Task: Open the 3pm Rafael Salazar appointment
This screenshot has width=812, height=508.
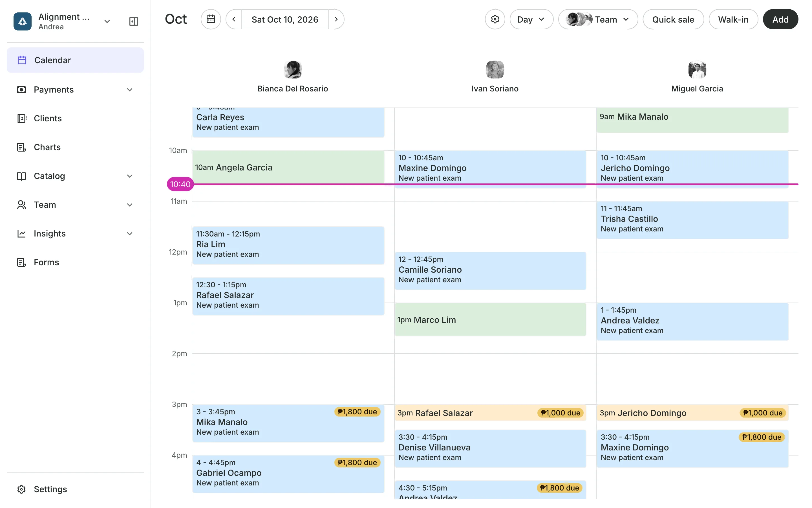Action: [490, 413]
